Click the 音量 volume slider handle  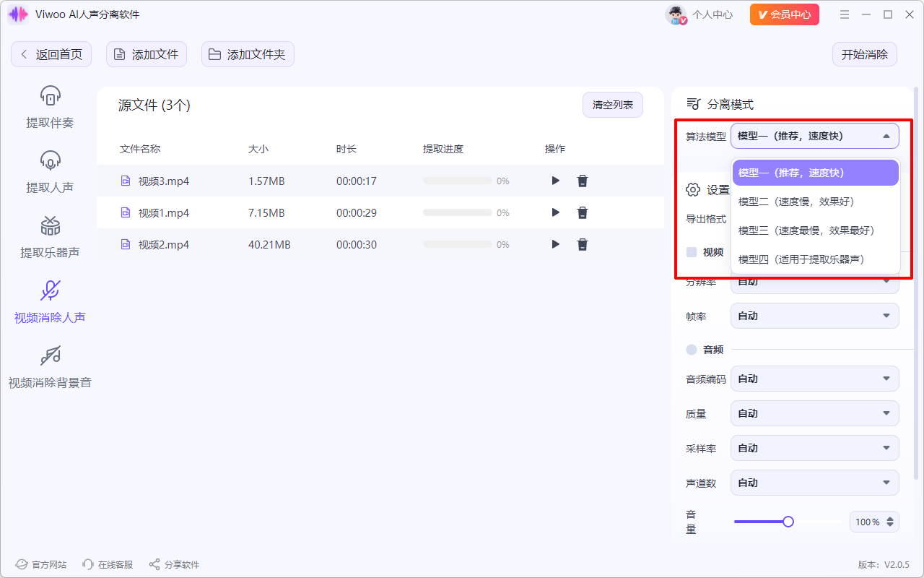(x=788, y=522)
